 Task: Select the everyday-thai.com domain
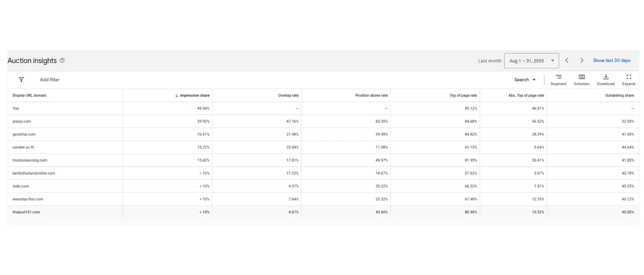pyautogui.click(x=28, y=199)
